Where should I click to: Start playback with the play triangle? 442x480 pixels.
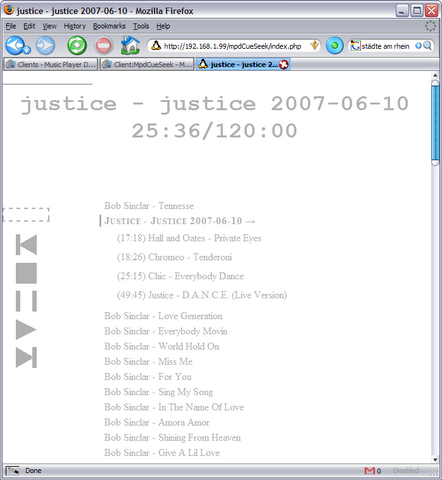26,329
